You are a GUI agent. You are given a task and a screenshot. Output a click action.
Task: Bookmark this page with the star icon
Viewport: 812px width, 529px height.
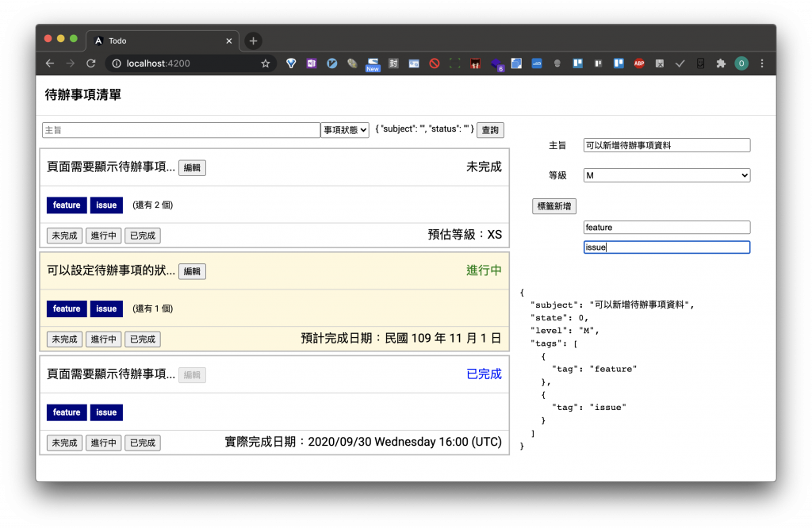pyautogui.click(x=265, y=63)
